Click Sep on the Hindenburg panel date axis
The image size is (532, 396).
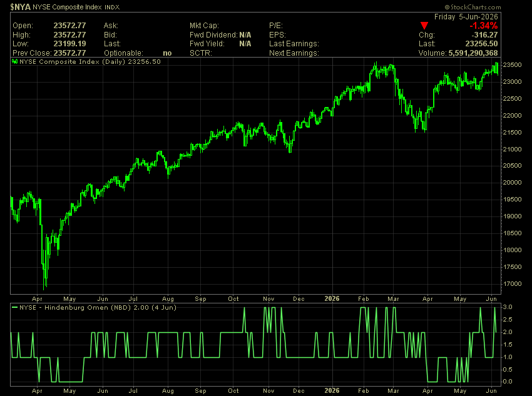coord(200,391)
